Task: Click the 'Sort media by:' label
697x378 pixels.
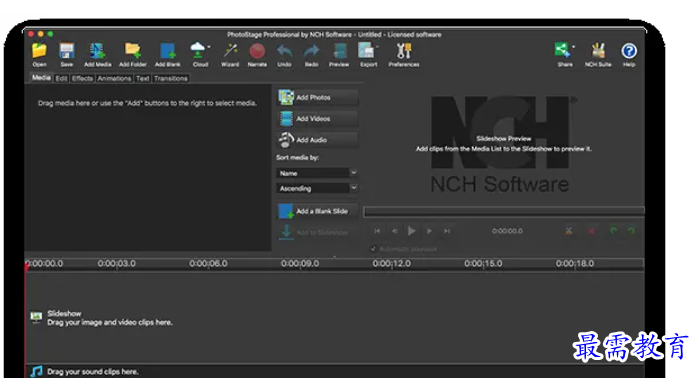Action: [x=297, y=157]
